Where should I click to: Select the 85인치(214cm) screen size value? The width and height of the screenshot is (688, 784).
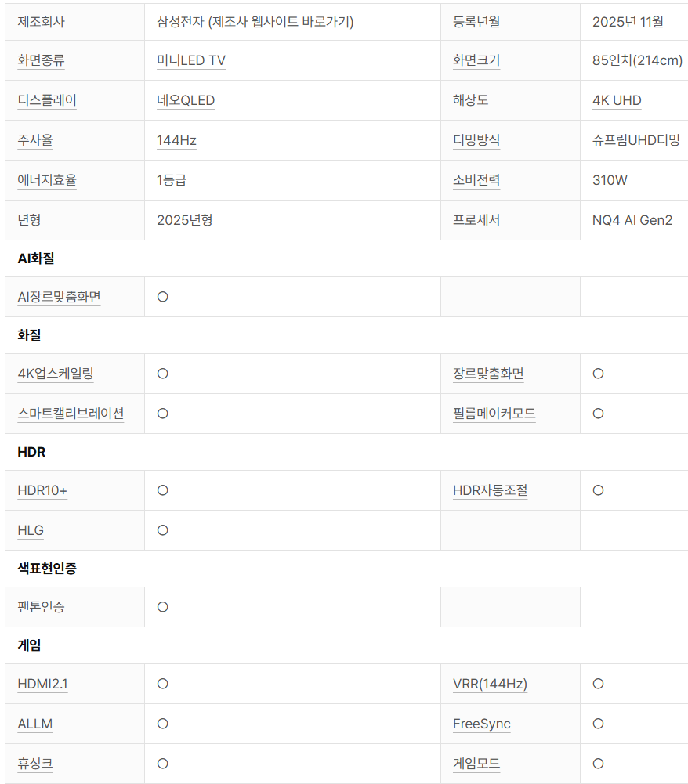point(638,60)
